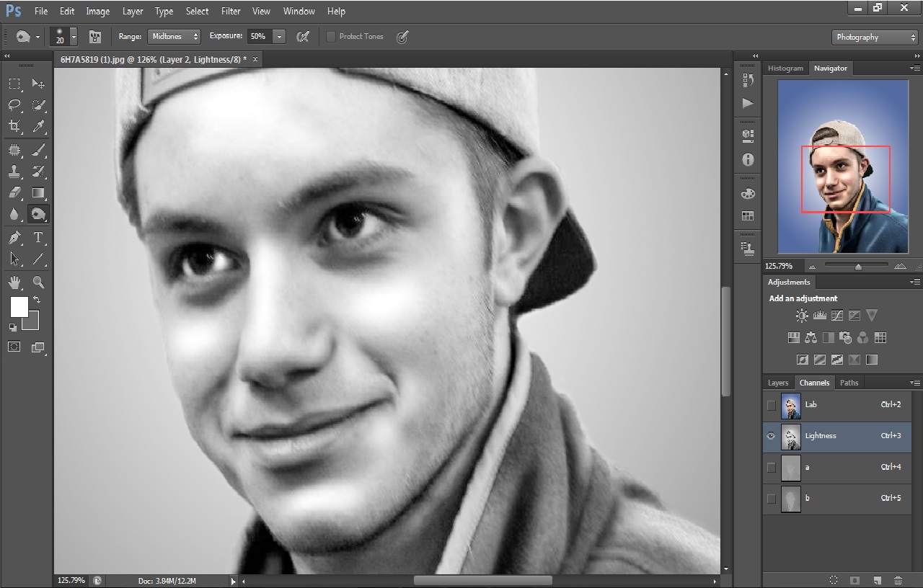Viewport: 923px width, 588px height.
Task: Open the Select menu
Action: click(197, 11)
